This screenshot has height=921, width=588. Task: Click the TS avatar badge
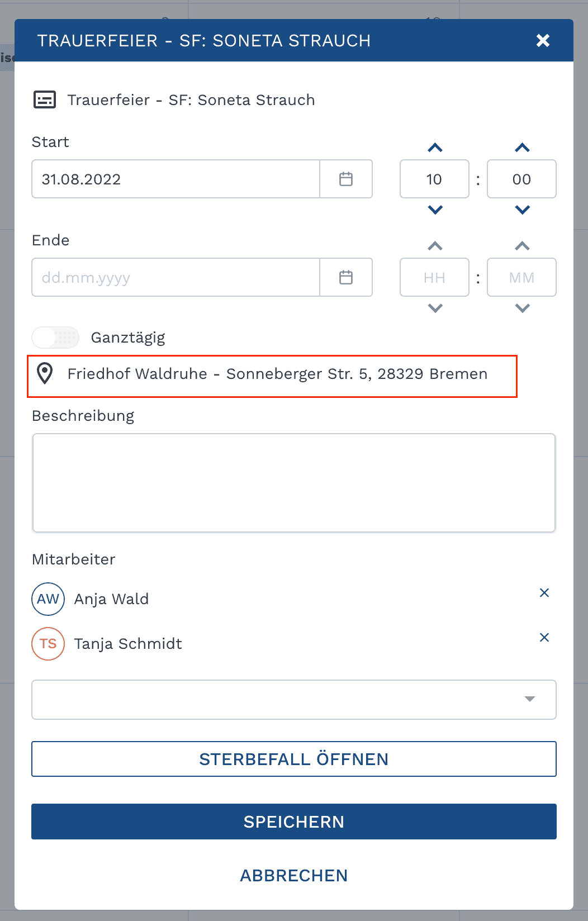(x=48, y=644)
